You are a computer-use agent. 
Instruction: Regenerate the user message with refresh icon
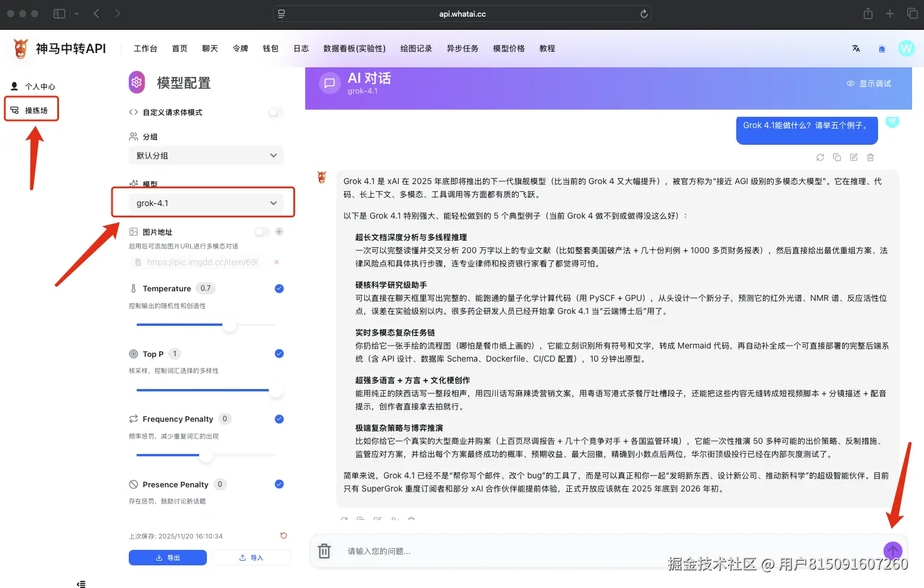pos(820,157)
